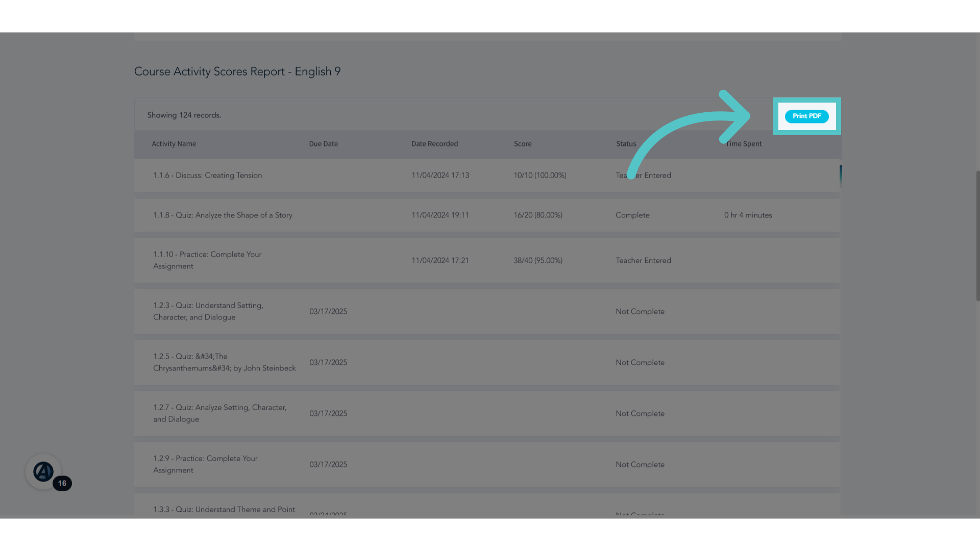980x551 pixels.
Task: Click the table's inner scrollbar thumb
Action: pyautogui.click(x=841, y=175)
